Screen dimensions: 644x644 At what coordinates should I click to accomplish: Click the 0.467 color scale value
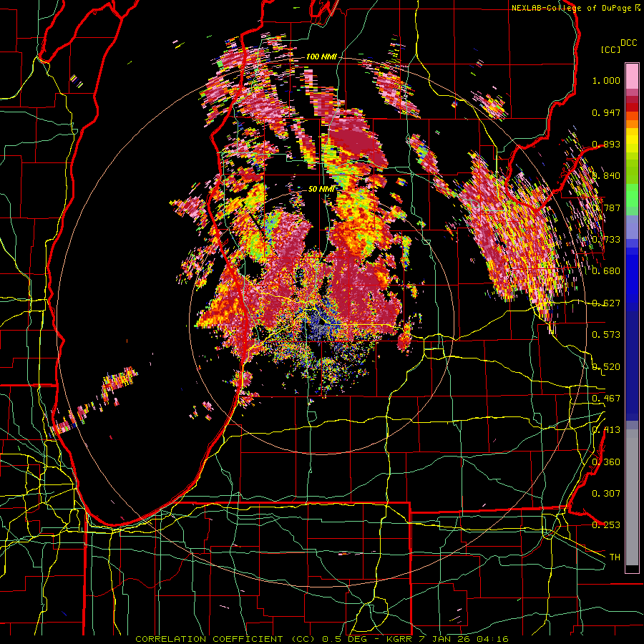click(606, 399)
